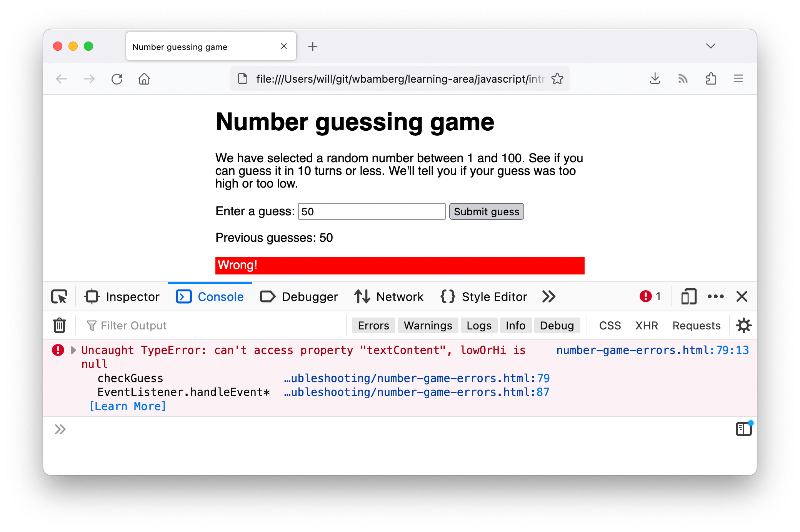The image size is (800, 532).
Task: Click the Learn More link in console
Action: coord(128,406)
